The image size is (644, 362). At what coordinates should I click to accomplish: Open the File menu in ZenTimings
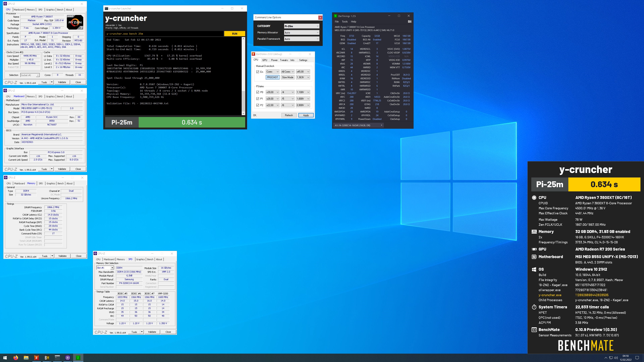tap(337, 21)
